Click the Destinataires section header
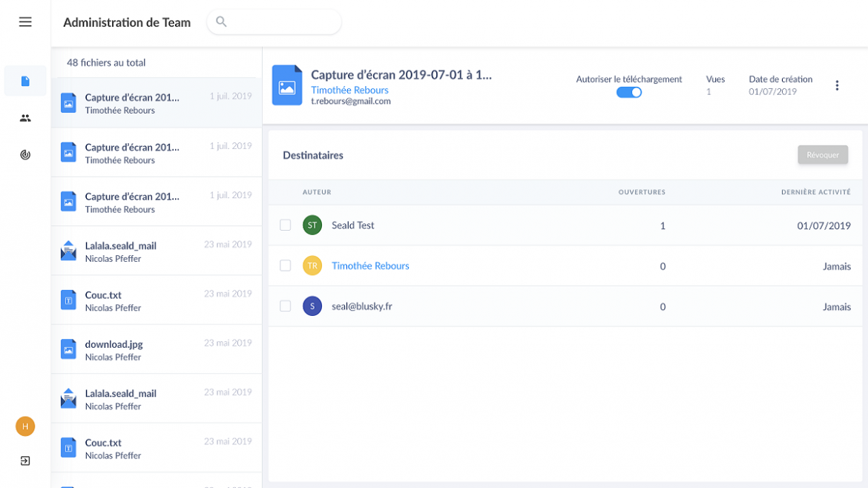The height and width of the screenshot is (488, 868). coord(312,155)
